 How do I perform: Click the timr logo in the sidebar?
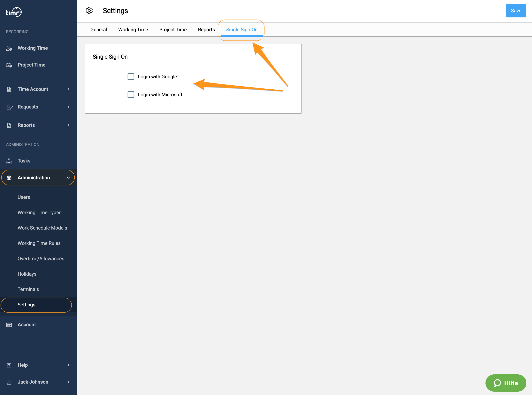click(x=14, y=12)
